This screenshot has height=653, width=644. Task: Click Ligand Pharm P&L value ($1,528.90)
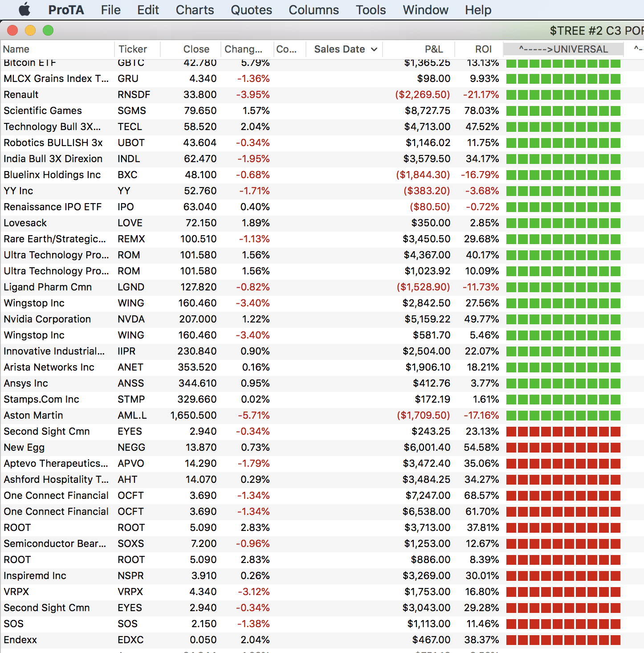click(424, 287)
